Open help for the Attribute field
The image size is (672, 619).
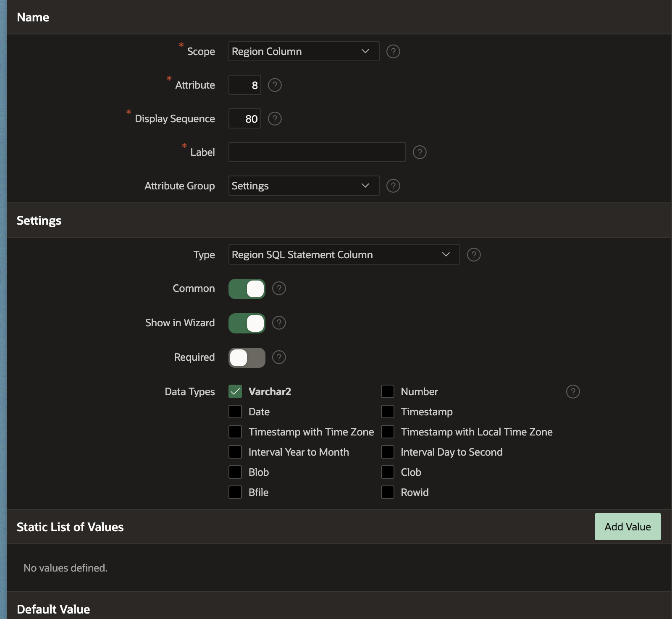pos(275,85)
